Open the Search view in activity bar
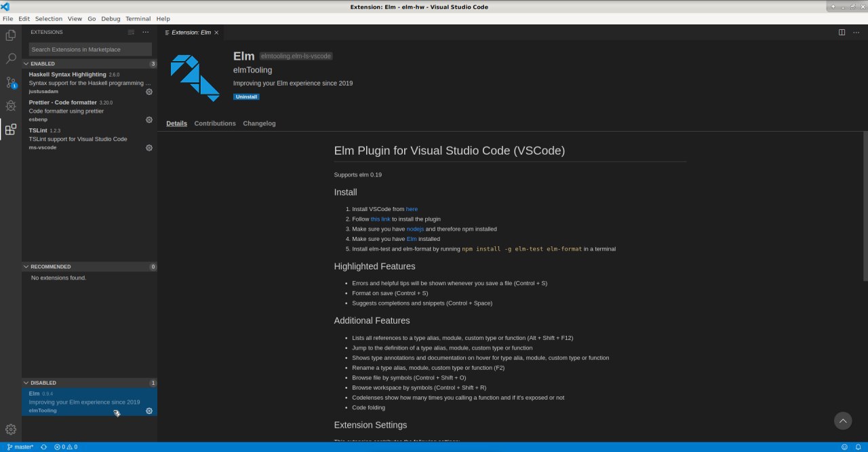Viewport: 868px width, 452px height. pyautogui.click(x=11, y=59)
